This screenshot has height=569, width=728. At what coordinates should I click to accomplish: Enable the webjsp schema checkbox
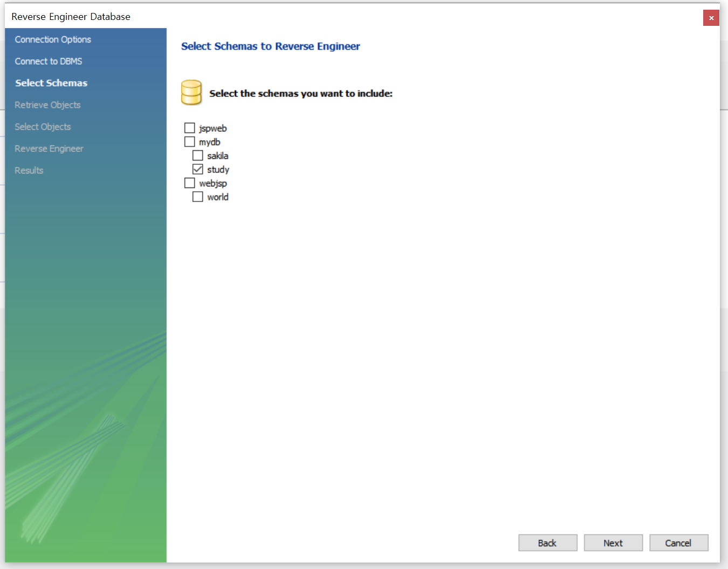[x=189, y=183]
